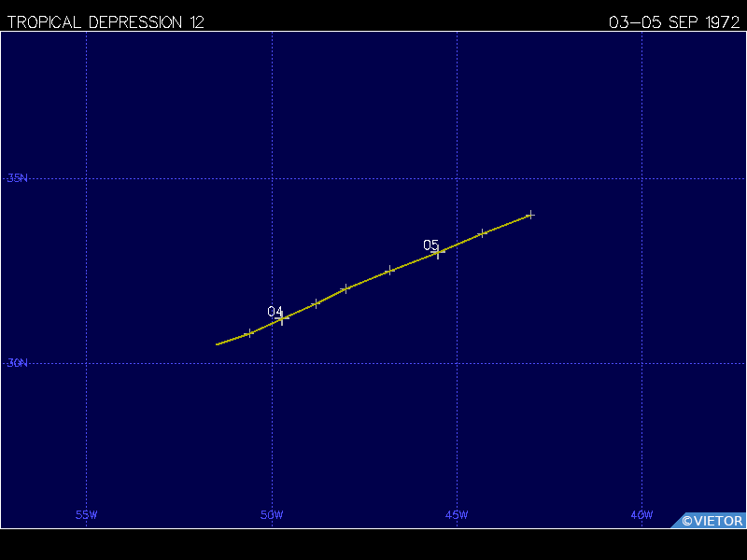
Task: Click the track point marker just before 04
Action: [249, 333]
